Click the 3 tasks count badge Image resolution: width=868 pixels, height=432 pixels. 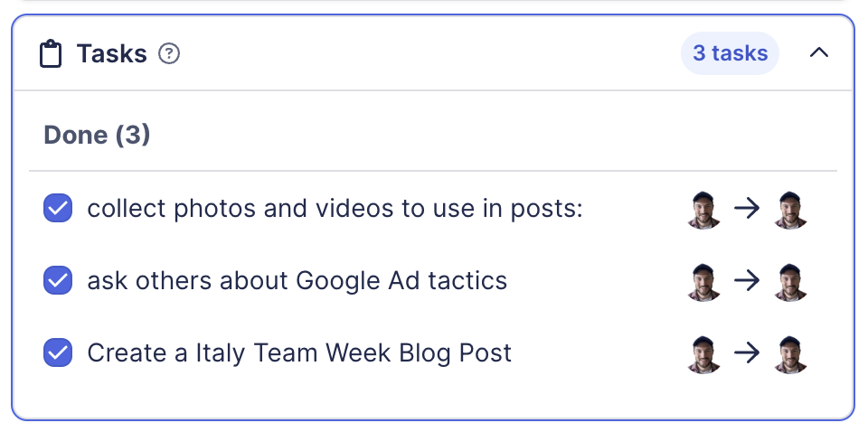(x=730, y=53)
